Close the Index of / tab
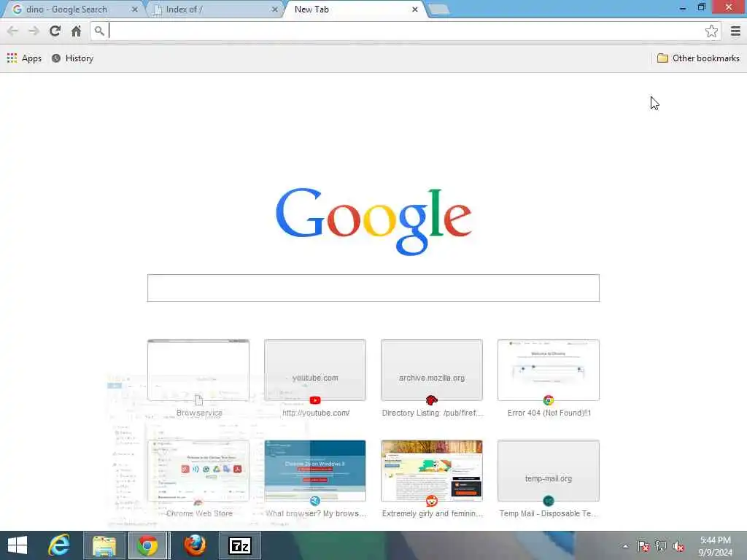 pyautogui.click(x=275, y=9)
